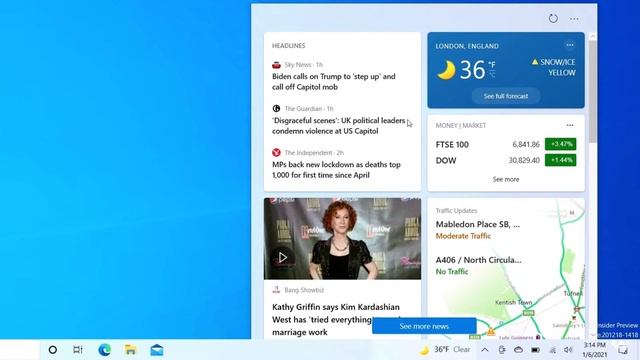This screenshot has height=360, width=640.
Task: Open the panel's top-right options menu
Action: click(x=574, y=19)
